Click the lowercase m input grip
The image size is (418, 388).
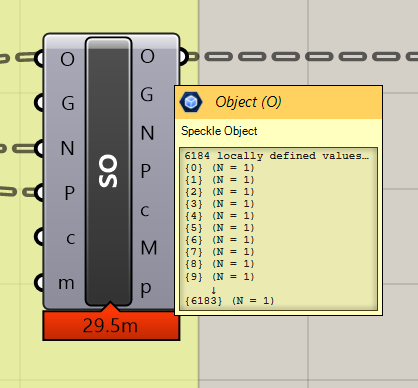[x=39, y=282]
